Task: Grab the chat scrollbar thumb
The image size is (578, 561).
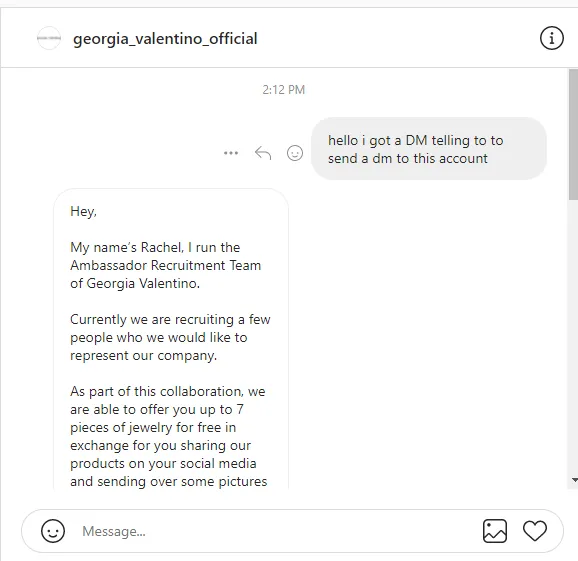Action: pyautogui.click(x=573, y=135)
